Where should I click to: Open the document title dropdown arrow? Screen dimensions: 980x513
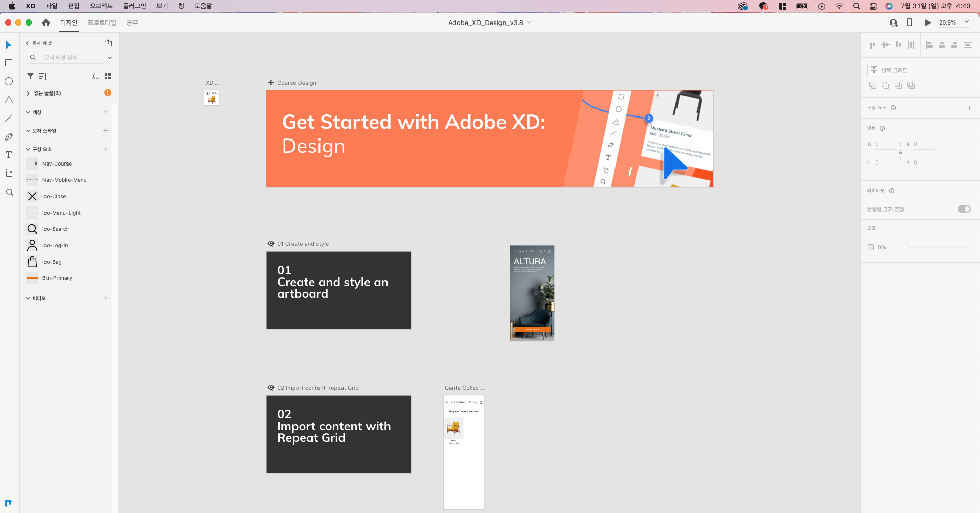point(529,22)
